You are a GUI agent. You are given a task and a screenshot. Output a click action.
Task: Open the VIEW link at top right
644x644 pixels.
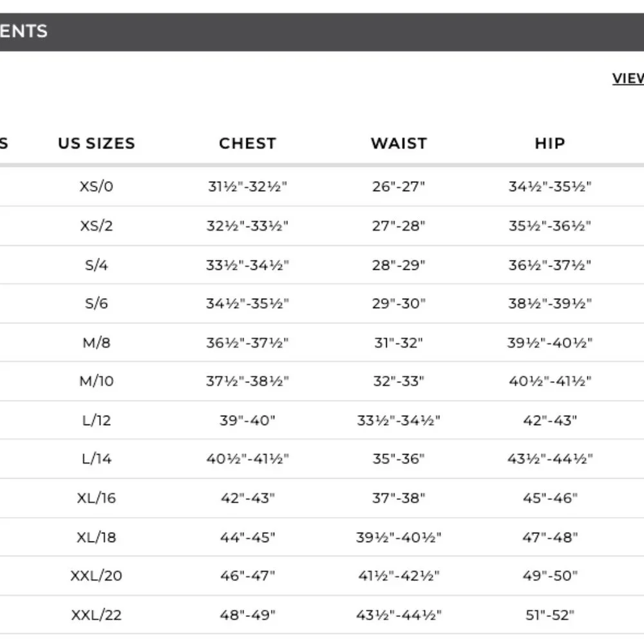(628, 78)
